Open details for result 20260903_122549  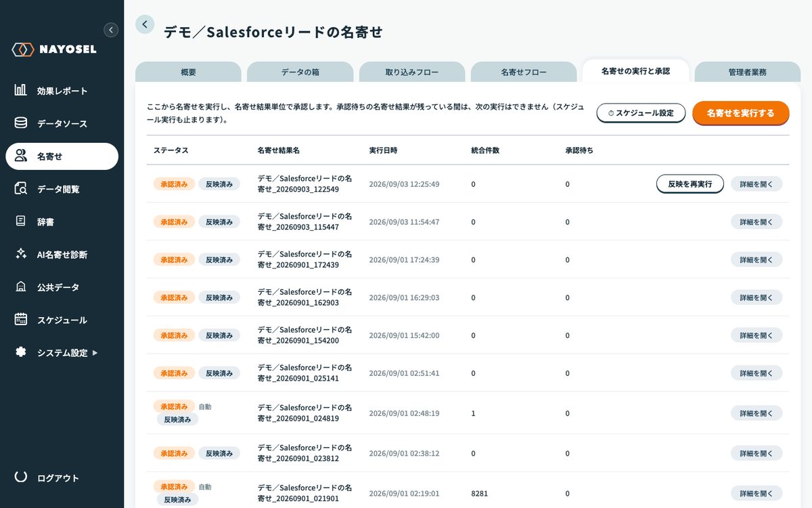coord(757,184)
